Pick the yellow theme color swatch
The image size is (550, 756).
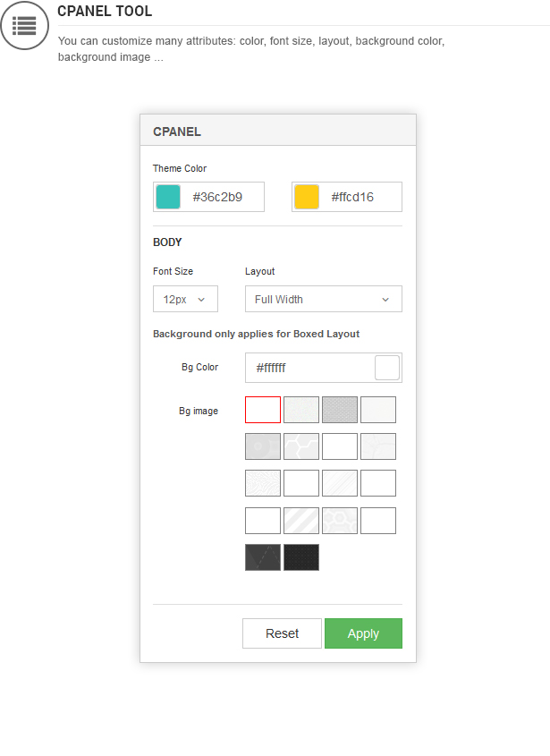point(307,197)
